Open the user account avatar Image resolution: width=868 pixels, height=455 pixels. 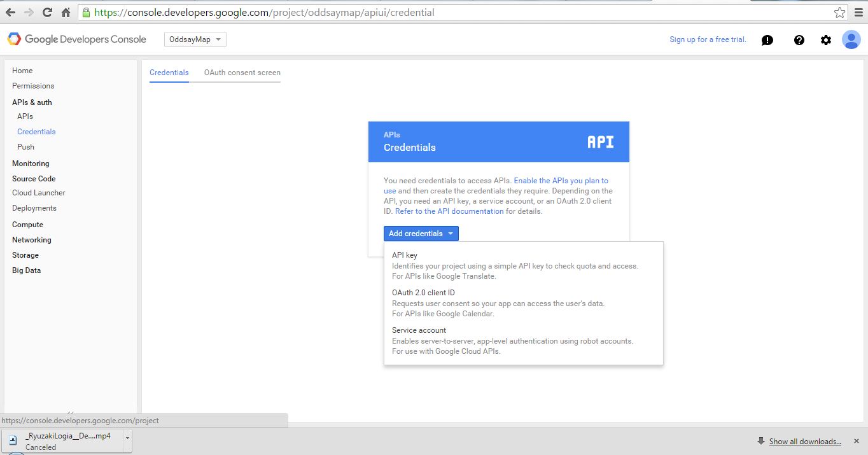pos(851,39)
